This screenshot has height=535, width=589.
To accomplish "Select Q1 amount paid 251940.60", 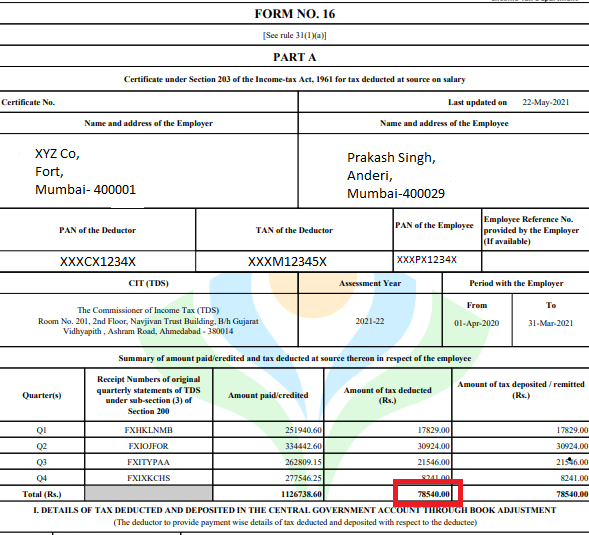I will [x=303, y=430].
